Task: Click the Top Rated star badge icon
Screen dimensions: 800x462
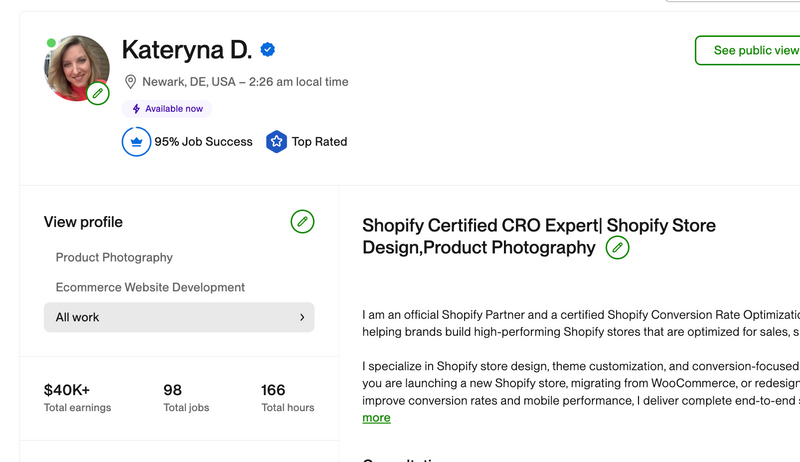Action: (x=277, y=141)
